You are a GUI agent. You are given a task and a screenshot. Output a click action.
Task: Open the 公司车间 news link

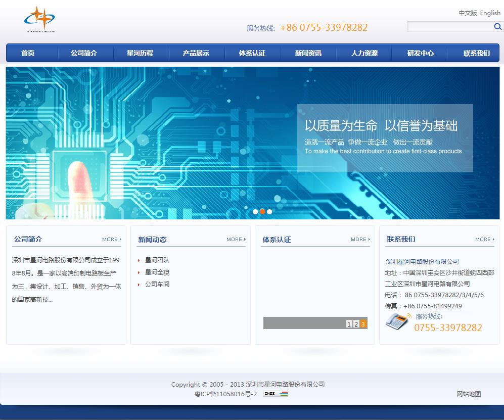(x=157, y=284)
